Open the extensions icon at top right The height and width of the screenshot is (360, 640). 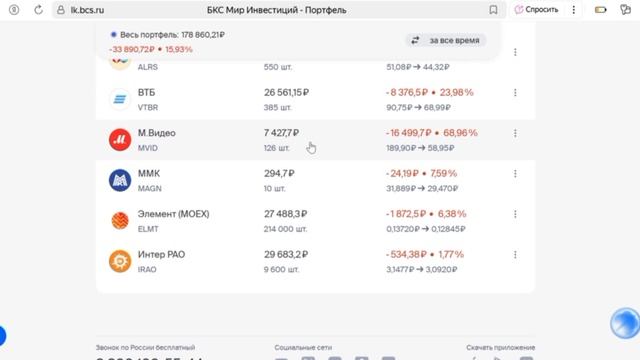pos(625,9)
